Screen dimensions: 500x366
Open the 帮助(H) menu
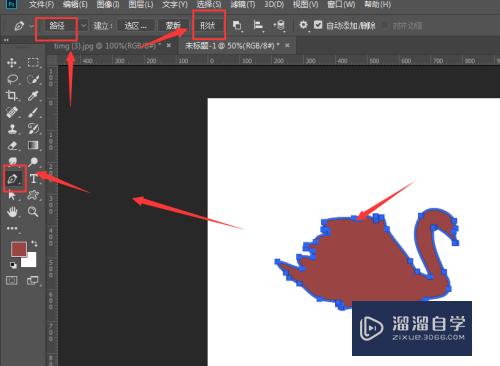[377, 5]
